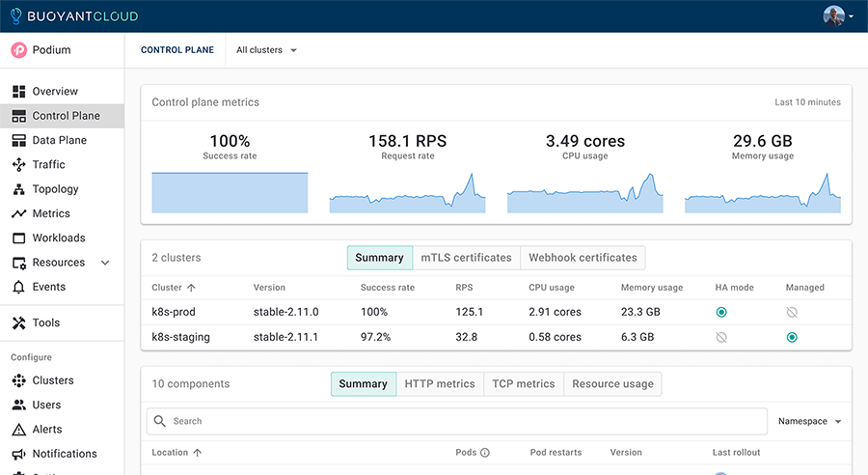Click the Events bell icon
The width and height of the screenshot is (868, 475).
pos(18,287)
